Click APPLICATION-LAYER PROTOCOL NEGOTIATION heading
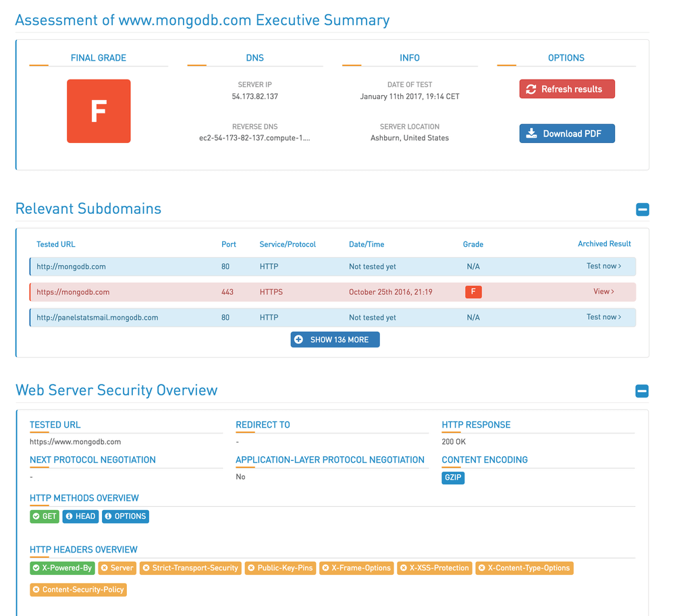Viewport: 675px width, 616px height. pos(330,460)
